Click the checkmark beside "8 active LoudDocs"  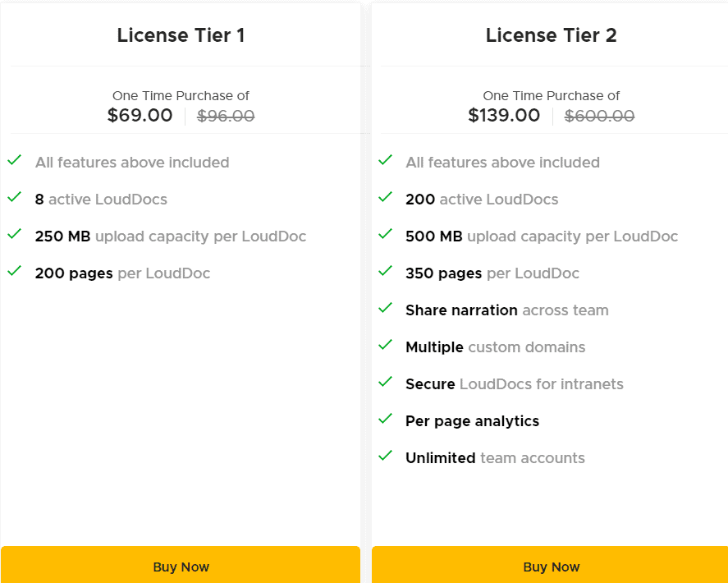click(x=14, y=199)
